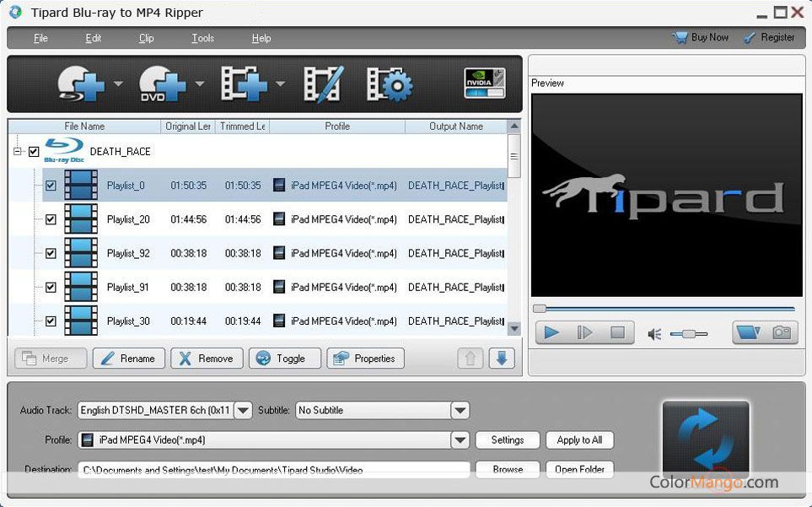Click the Add video file icon
This screenshot has height=507, width=812.
[x=244, y=84]
